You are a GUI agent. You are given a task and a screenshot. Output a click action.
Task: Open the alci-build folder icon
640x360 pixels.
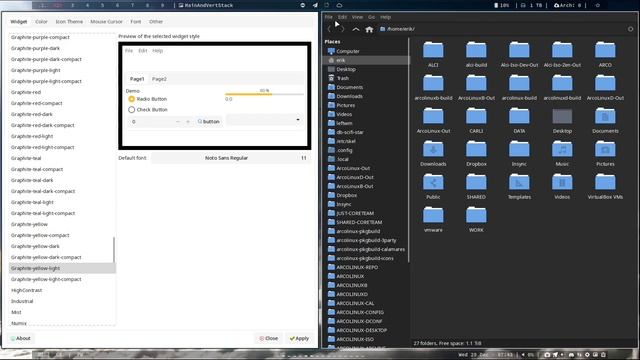pos(476,51)
